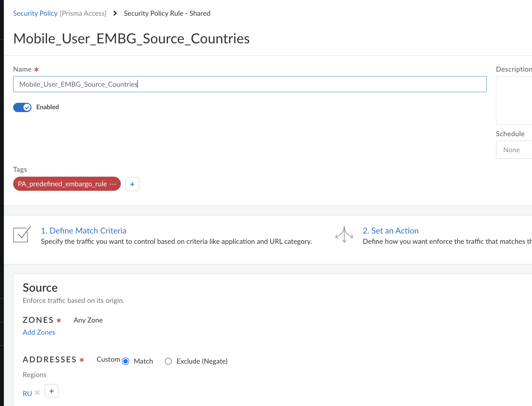The height and width of the screenshot is (406, 532).
Task: Navigate to Security Policy breadcrumb link
Action: click(35, 13)
